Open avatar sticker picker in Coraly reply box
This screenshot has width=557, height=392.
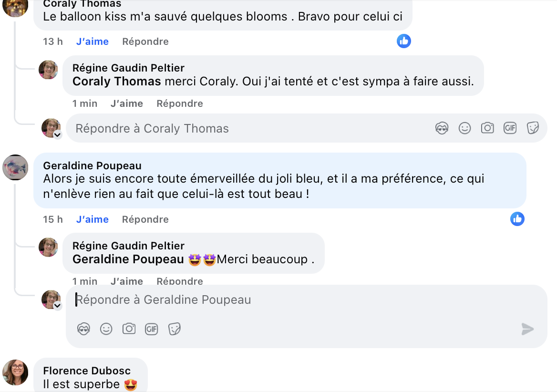coord(442,128)
